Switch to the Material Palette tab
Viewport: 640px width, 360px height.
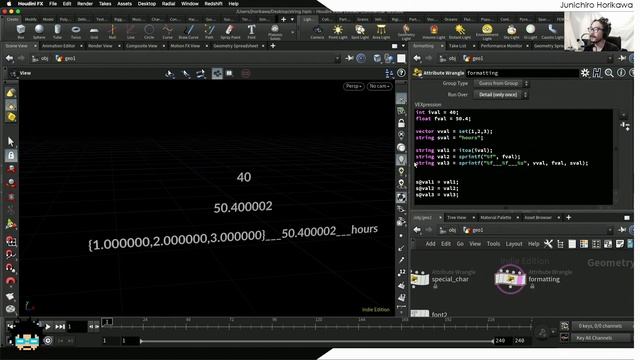(496, 218)
